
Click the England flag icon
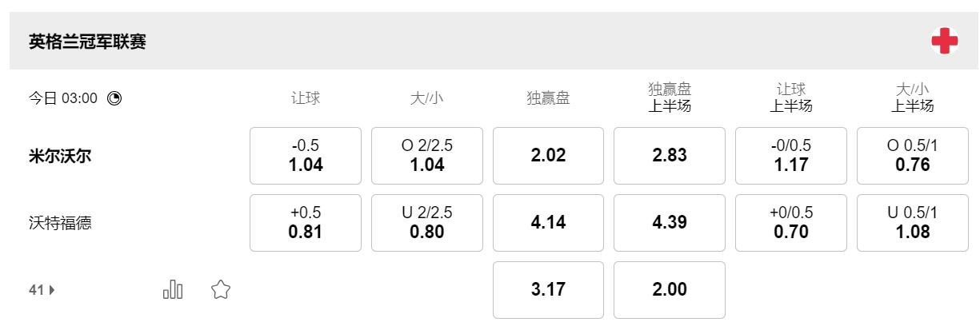945,42
